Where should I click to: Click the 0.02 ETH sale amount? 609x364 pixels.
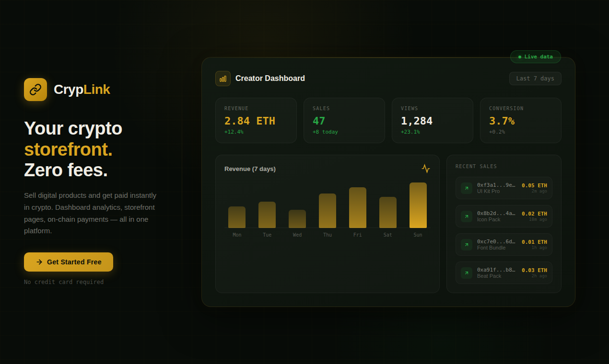[534, 214]
